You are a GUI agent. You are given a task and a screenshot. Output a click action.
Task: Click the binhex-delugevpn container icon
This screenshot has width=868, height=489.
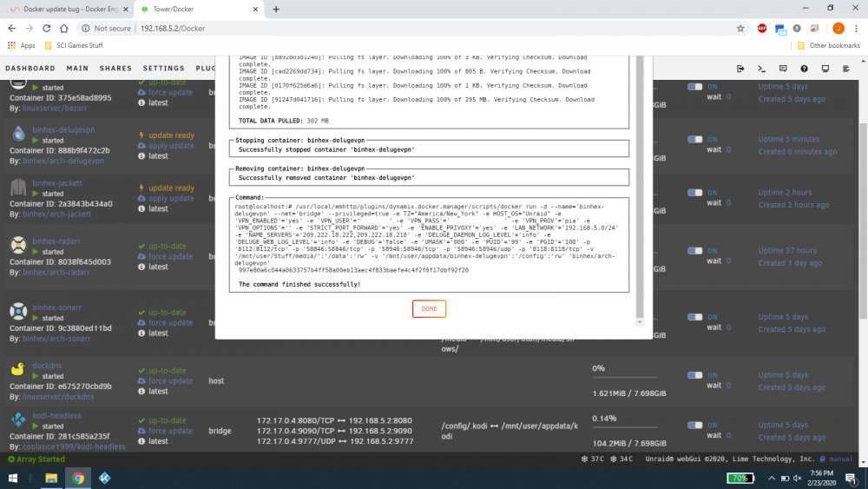click(x=18, y=134)
